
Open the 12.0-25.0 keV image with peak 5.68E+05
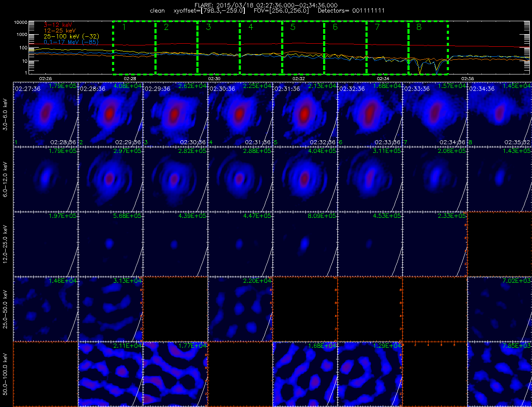110,244
